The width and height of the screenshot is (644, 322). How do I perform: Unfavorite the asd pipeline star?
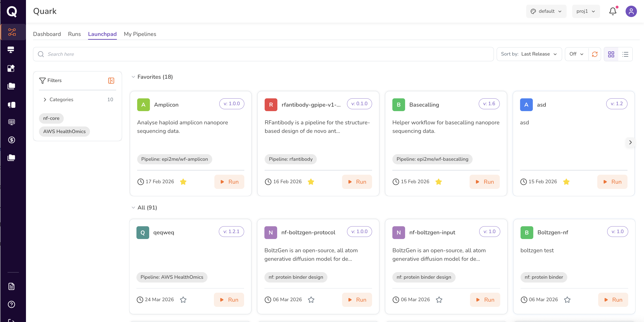click(566, 182)
